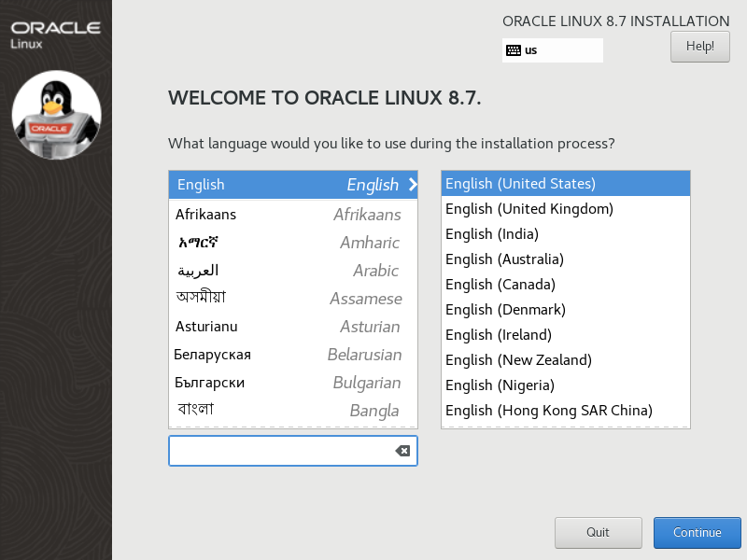Choose Belarusian language entry
747x560 pixels.
point(293,355)
